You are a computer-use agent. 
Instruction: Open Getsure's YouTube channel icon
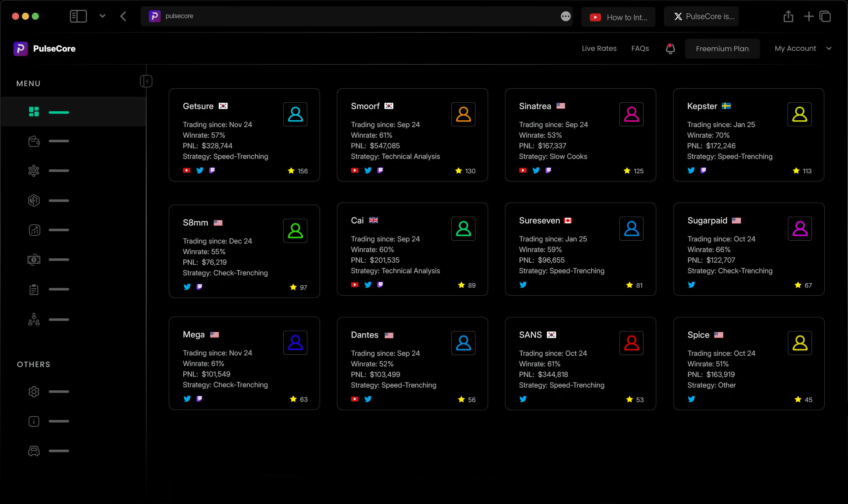tap(186, 170)
